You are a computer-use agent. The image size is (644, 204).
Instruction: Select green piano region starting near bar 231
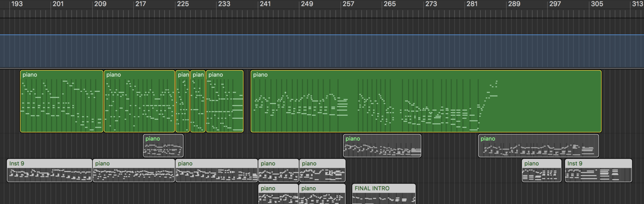point(225,101)
